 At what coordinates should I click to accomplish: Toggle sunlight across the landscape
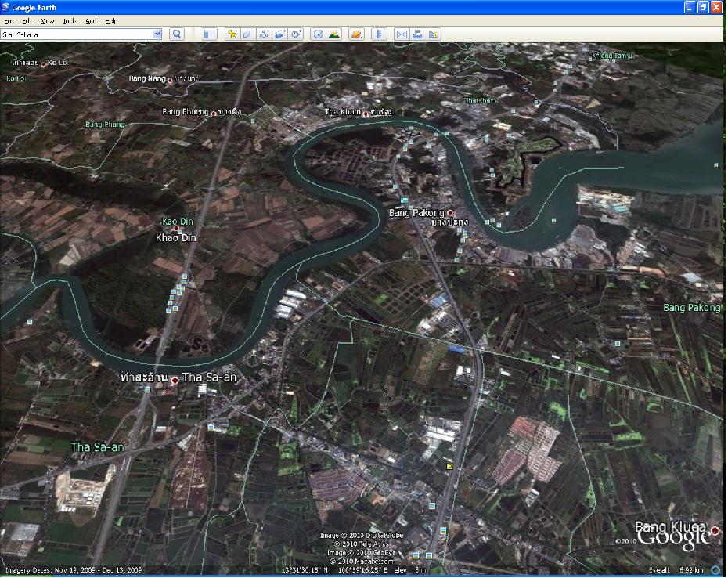pyautogui.click(x=333, y=34)
